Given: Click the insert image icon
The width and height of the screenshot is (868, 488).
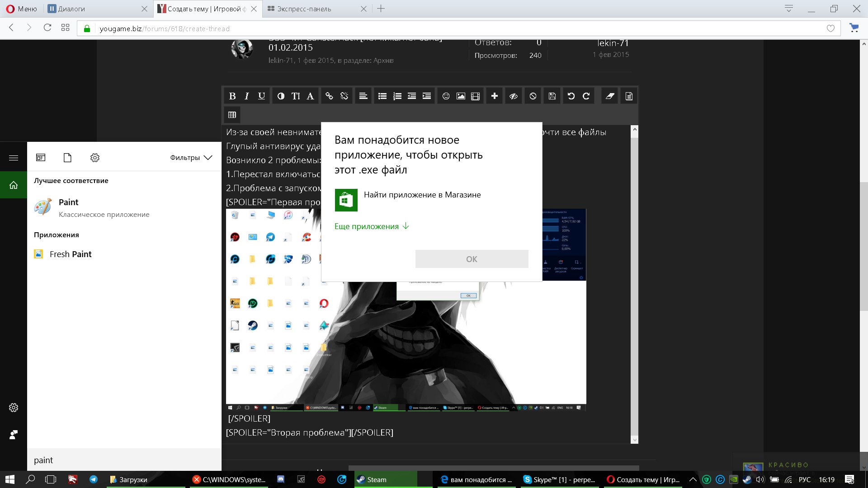Looking at the screenshot, I should pos(461,96).
